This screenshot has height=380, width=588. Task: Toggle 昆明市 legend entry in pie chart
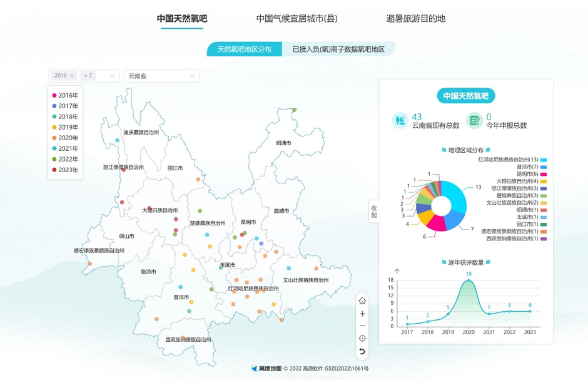click(x=544, y=174)
